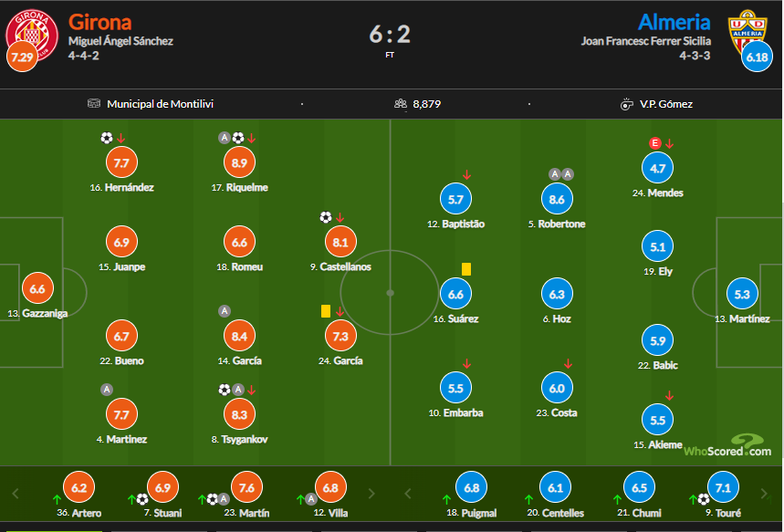Viewport: 784px width, 532px height.
Task: Click goalkeeper Gazzaniga's 6.6 rating badge
Action: [x=37, y=288]
